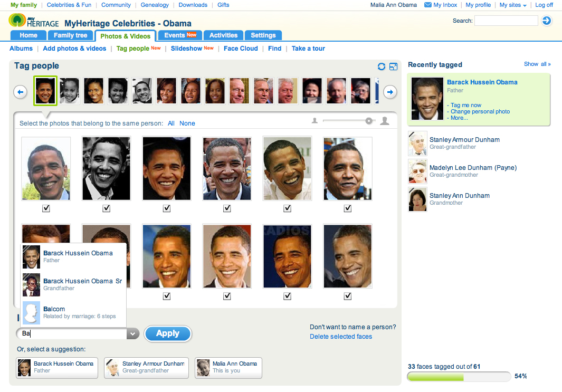Viewport: 562px width, 392px height.
Task: Expand the My sites dropdown
Action: [513, 5]
